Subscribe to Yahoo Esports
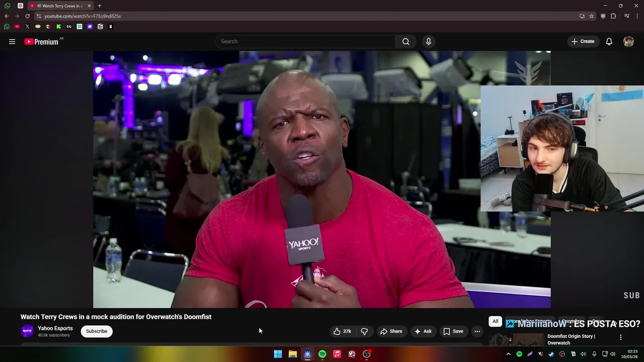 pos(97,331)
